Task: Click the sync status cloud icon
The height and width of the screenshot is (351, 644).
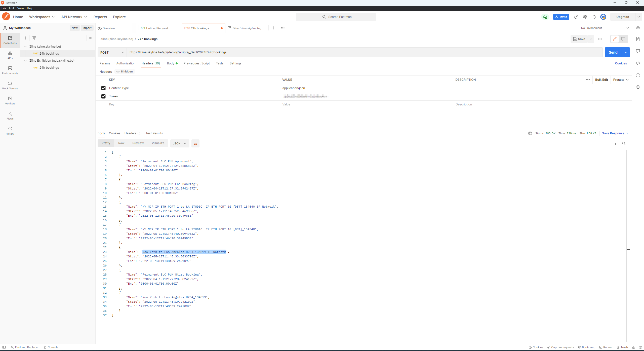Action: [x=545, y=17]
